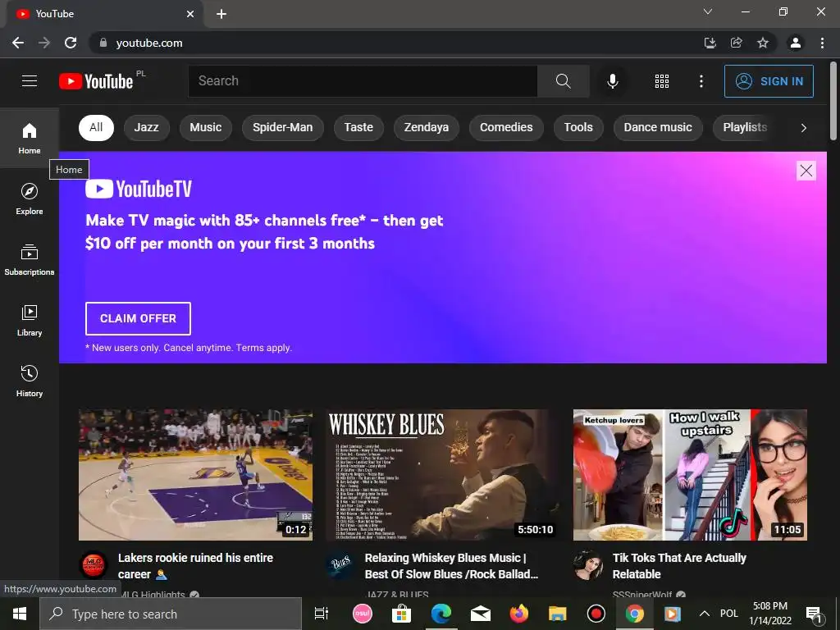
Task: Select the Dance music filter chip
Action: [x=658, y=127]
